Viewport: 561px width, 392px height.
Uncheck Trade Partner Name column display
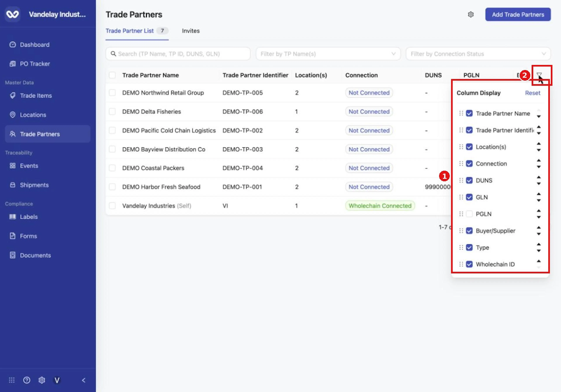469,113
